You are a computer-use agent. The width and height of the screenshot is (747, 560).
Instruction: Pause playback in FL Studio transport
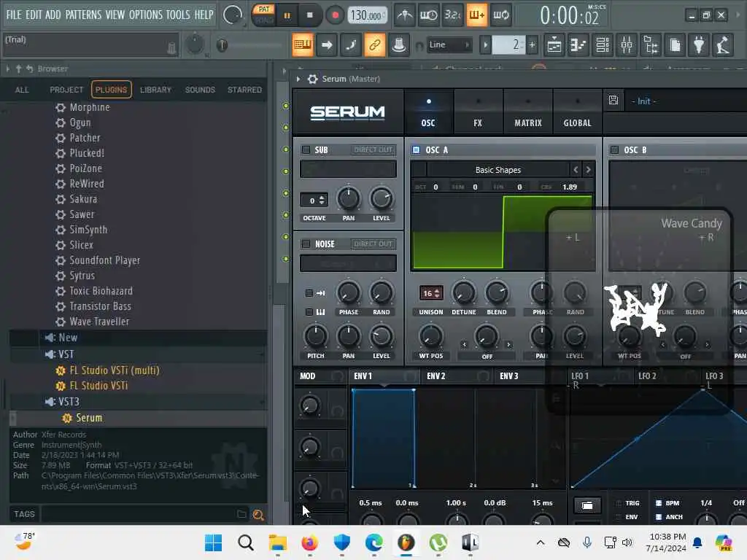point(287,16)
